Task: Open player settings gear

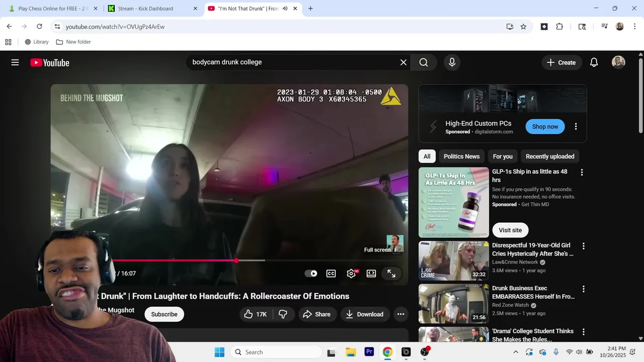Action: point(351,274)
